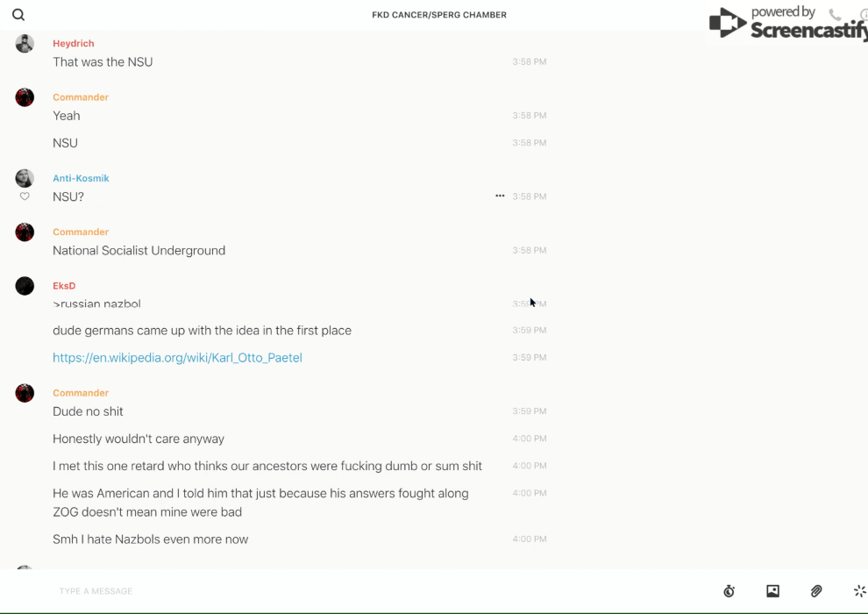
Task: Open the Karl_Otto_Paetel Wikipedia link
Action: click(177, 358)
